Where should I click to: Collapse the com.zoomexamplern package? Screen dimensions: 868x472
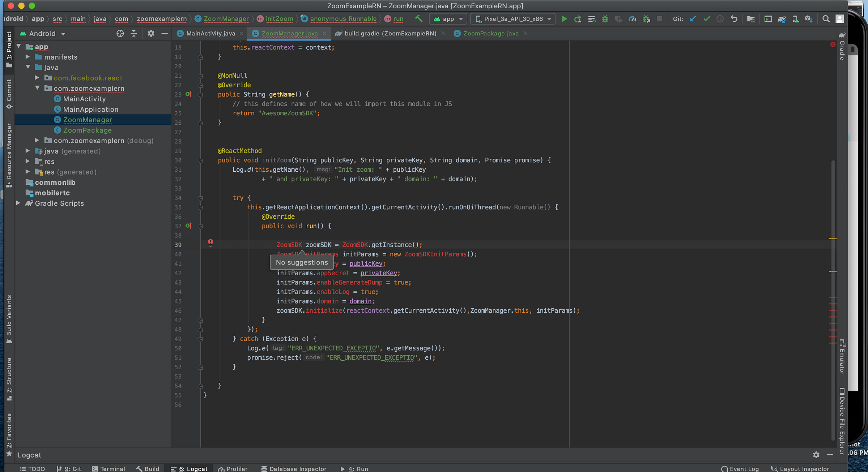click(x=37, y=88)
